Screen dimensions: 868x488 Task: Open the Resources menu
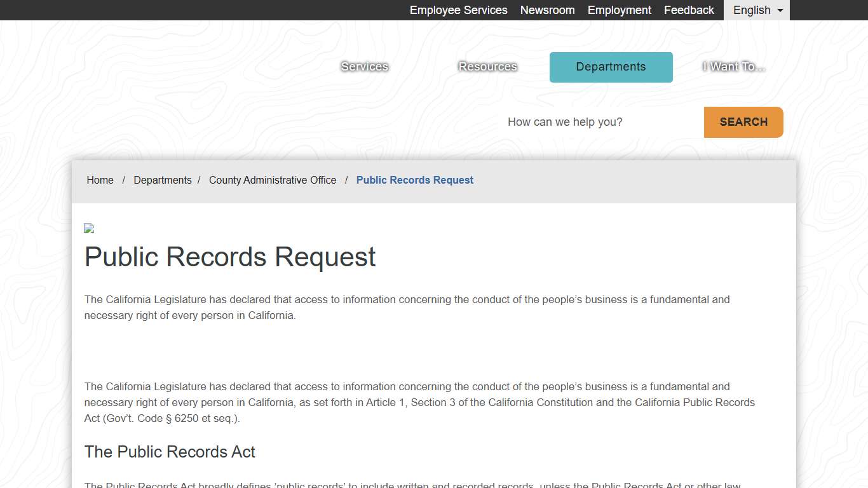click(487, 66)
